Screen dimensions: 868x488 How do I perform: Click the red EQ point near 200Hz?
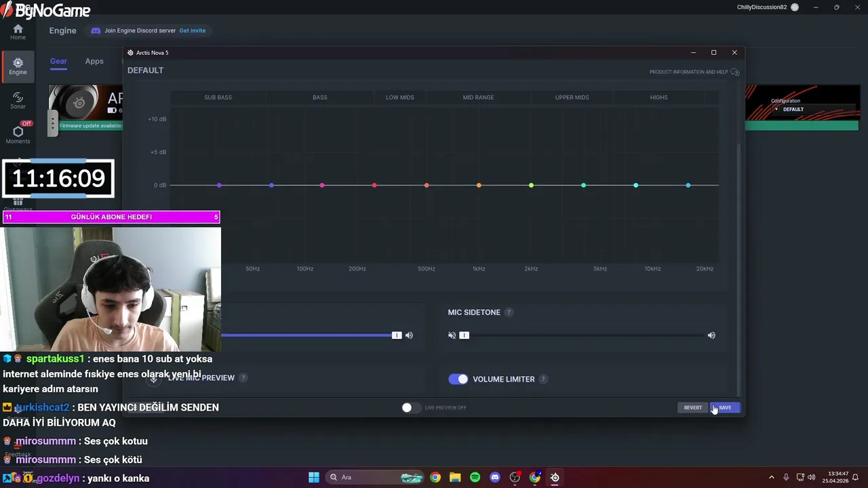click(x=374, y=185)
